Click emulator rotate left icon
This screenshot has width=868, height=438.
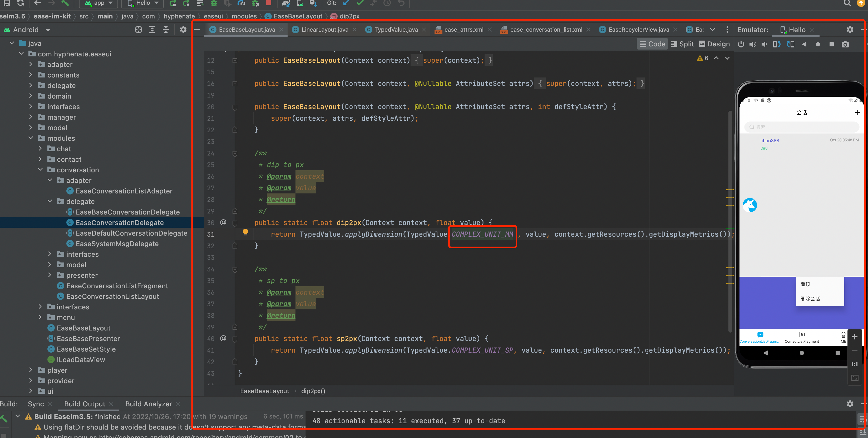777,44
